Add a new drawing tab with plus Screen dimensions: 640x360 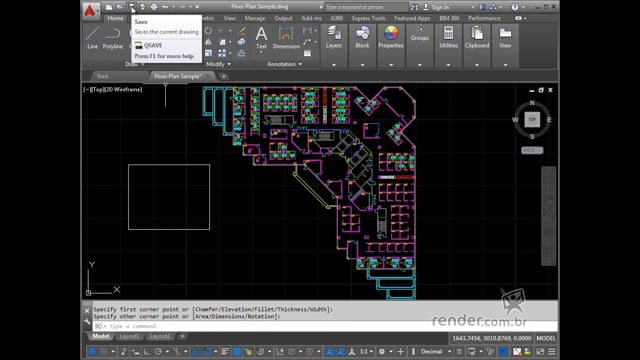[224, 76]
